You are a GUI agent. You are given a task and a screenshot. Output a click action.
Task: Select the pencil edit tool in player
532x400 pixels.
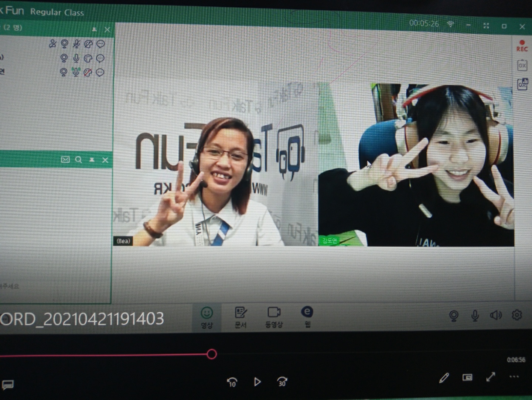click(444, 377)
